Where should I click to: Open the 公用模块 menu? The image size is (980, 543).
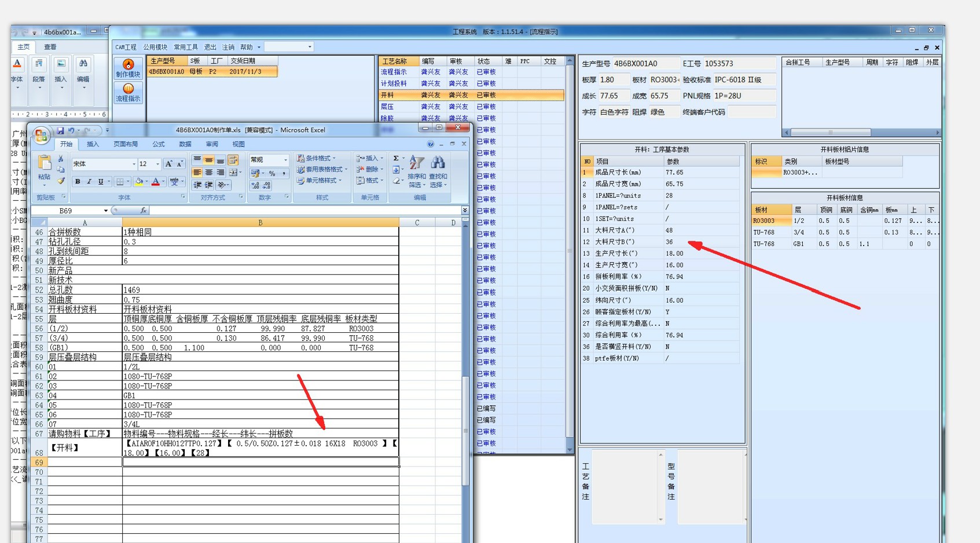tap(155, 47)
